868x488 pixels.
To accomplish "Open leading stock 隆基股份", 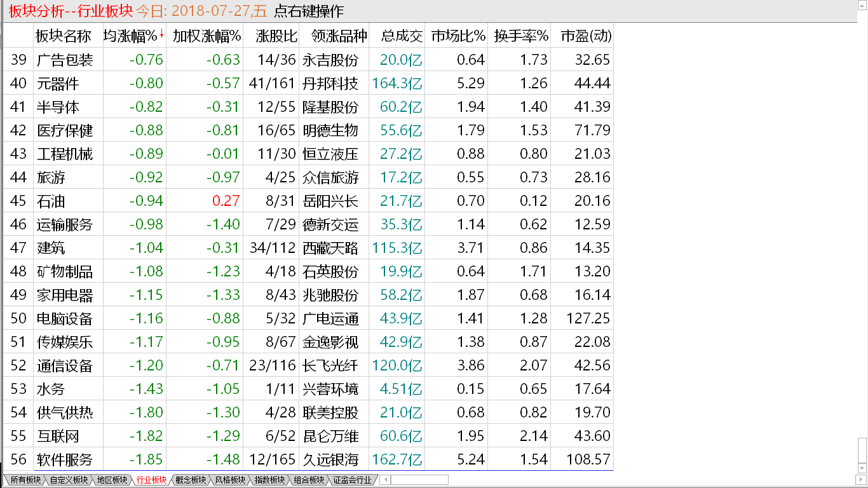I will pyautogui.click(x=330, y=107).
